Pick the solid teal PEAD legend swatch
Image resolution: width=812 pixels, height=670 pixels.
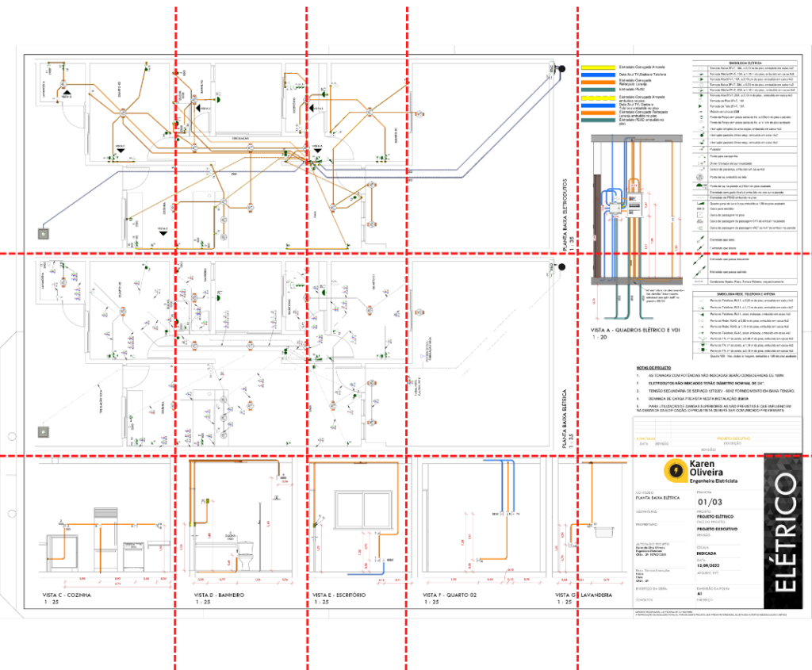point(599,89)
